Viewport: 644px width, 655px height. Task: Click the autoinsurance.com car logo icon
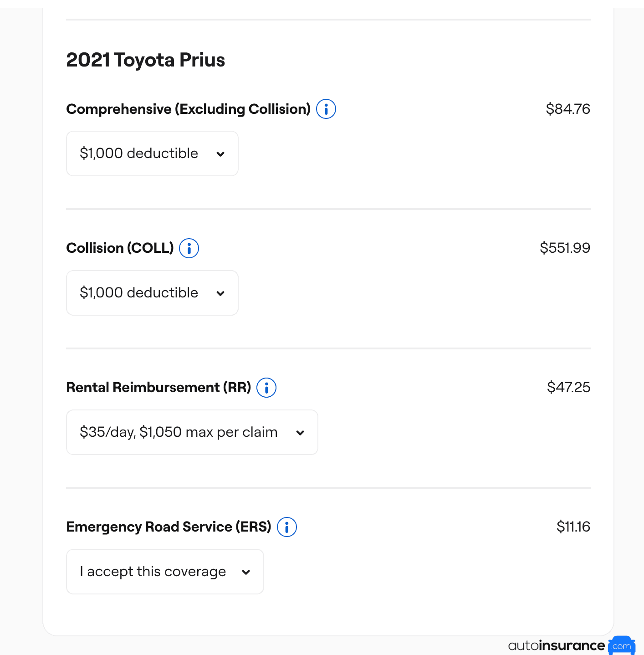pos(621,645)
